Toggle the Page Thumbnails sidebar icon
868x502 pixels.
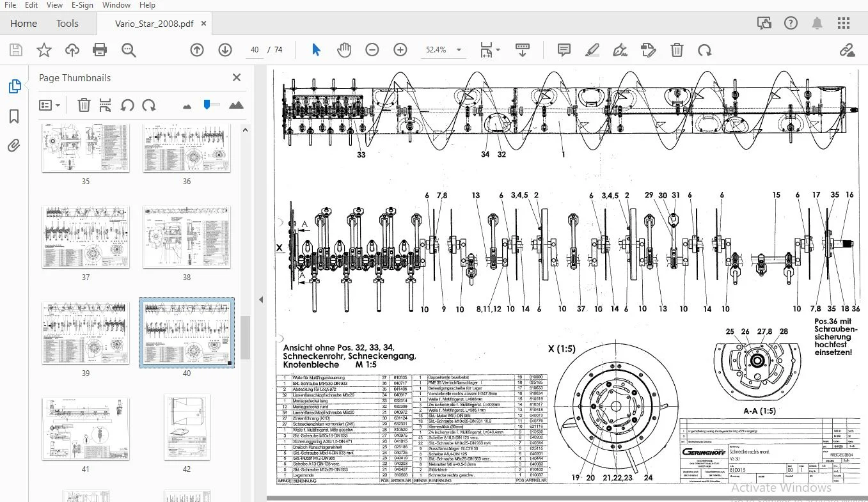pyautogui.click(x=14, y=86)
